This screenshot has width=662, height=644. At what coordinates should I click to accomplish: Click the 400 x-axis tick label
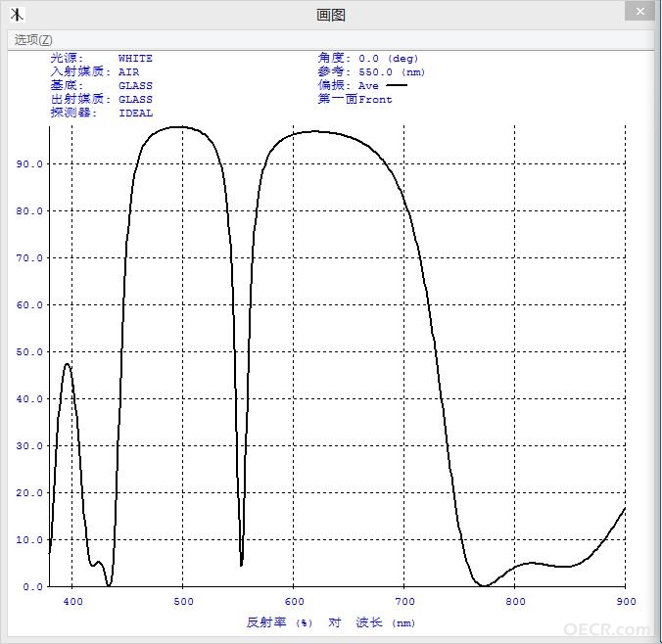point(72,601)
